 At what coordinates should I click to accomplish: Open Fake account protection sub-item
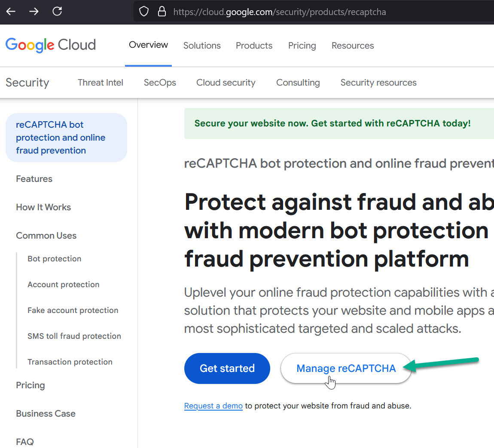[x=73, y=310]
